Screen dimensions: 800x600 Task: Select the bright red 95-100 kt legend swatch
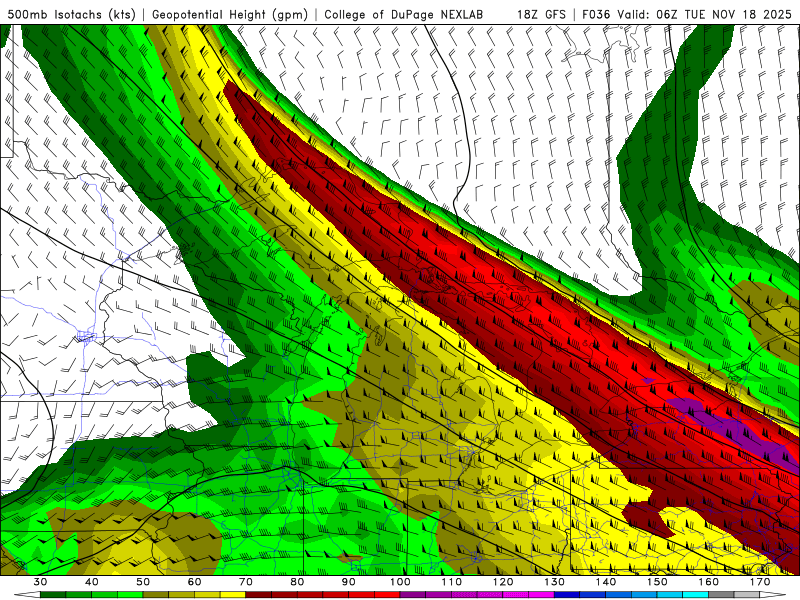(387, 595)
